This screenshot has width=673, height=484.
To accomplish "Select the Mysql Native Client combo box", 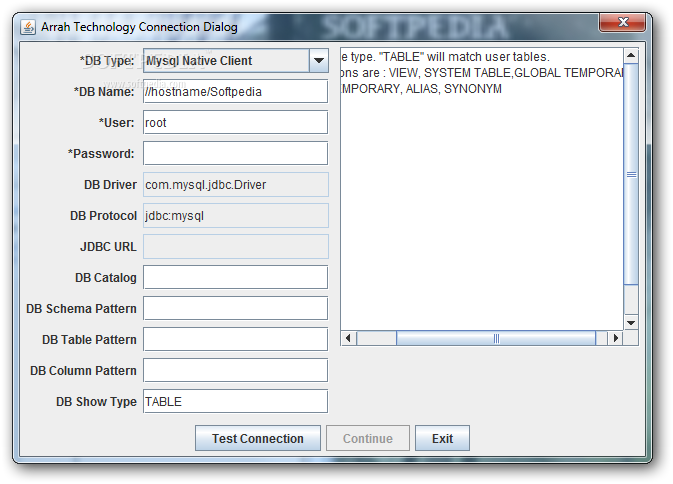I will (236, 60).
